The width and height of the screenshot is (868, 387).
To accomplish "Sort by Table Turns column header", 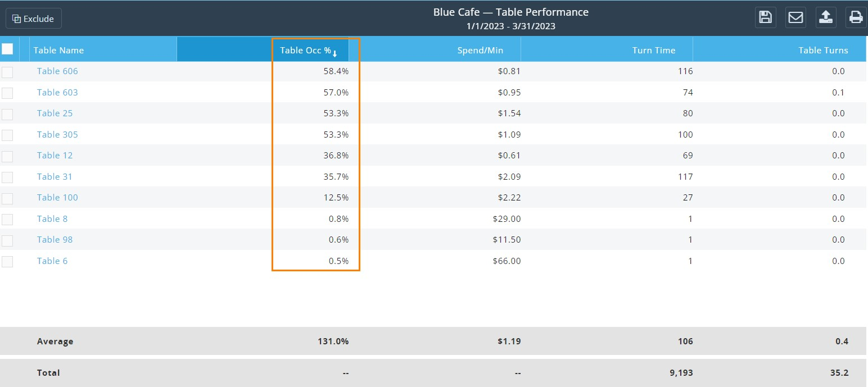I will [x=823, y=50].
